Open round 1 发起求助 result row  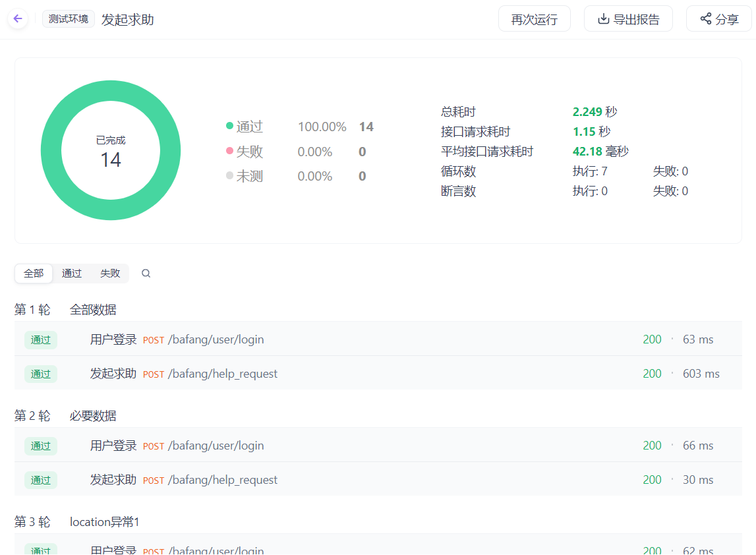(378, 374)
